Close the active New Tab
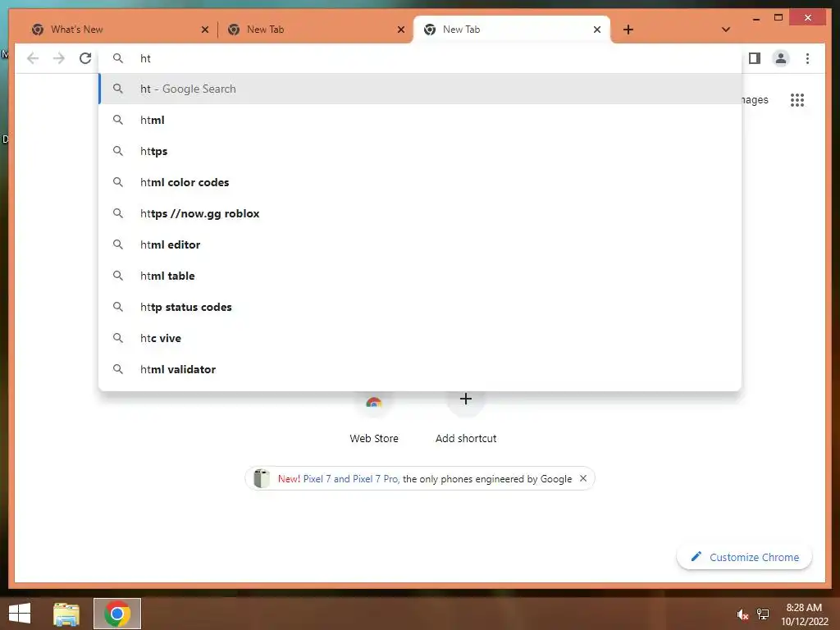The height and width of the screenshot is (630, 840). click(x=597, y=30)
